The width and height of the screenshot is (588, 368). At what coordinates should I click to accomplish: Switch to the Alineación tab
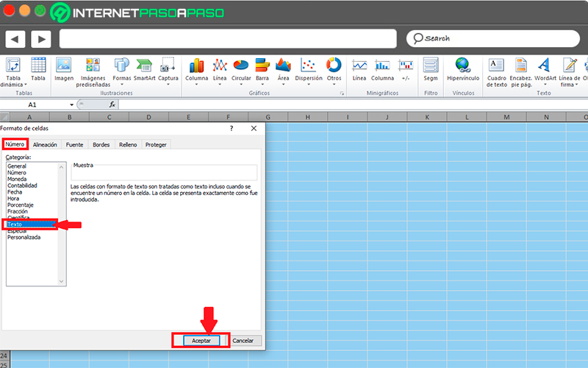click(45, 144)
